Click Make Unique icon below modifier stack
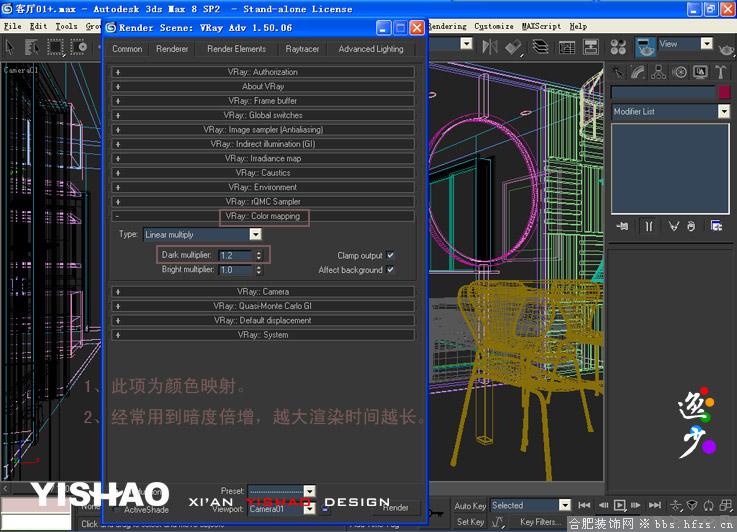This screenshot has height=532, width=737. (673, 227)
